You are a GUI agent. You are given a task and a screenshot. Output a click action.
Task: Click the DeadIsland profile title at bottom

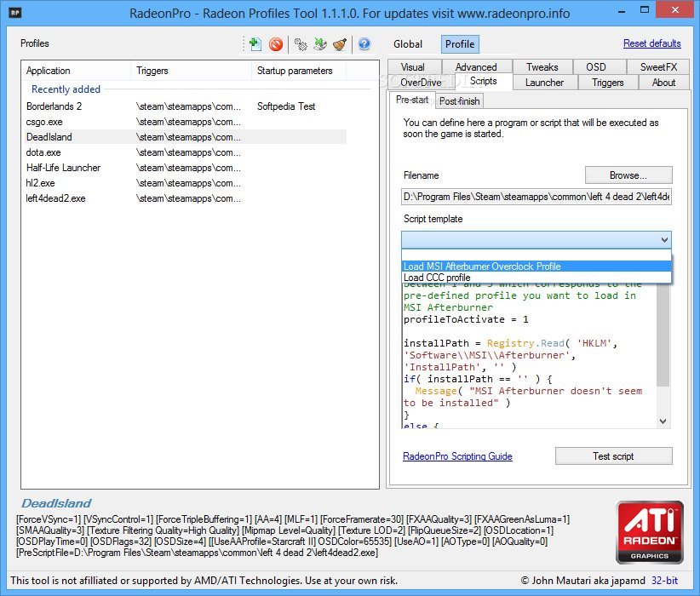click(56, 503)
